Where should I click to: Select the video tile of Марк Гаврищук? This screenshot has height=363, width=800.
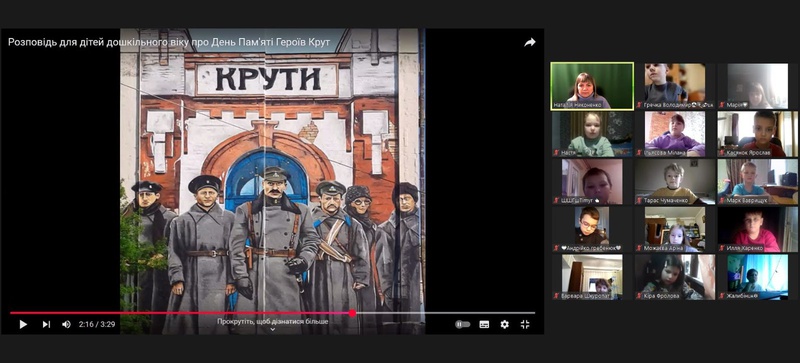pos(758,181)
